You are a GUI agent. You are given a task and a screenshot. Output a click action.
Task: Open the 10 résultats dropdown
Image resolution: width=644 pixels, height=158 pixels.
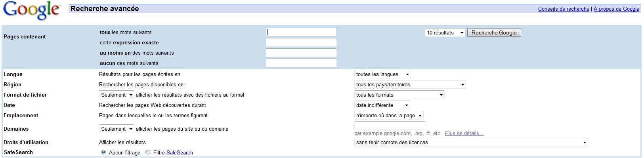(445, 33)
